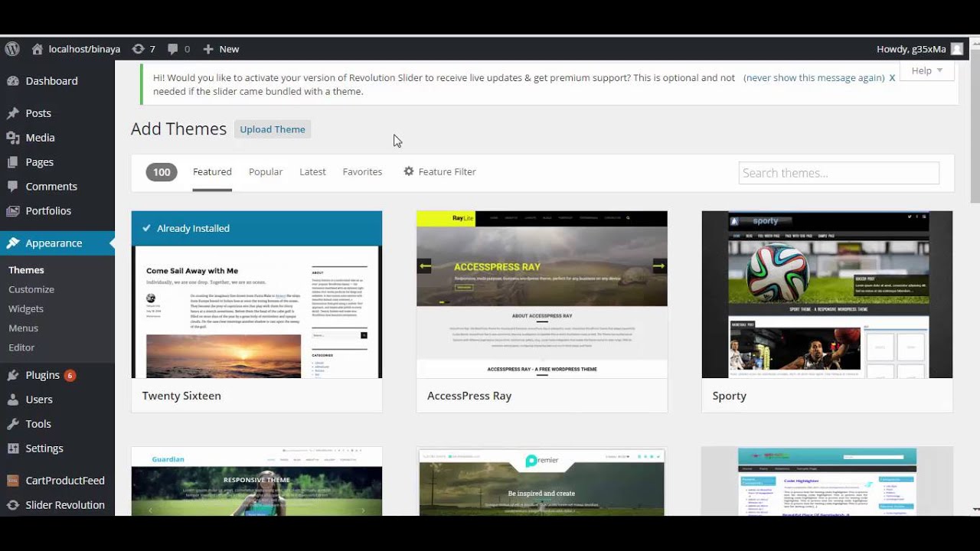Open the Sporty theme thumbnail
This screenshot has height=551, width=980.
point(827,295)
